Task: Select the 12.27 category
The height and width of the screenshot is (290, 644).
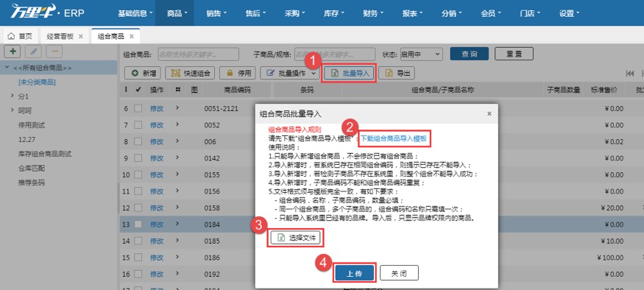Action: click(x=26, y=139)
